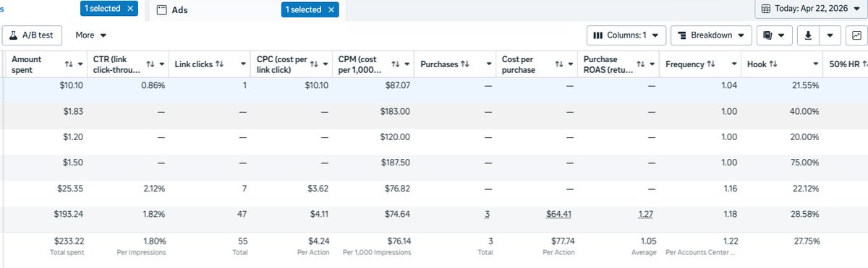The image size is (868, 268).
Task: Click the Breakdown stacked-lines icon
Action: click(x=682, y=35)
